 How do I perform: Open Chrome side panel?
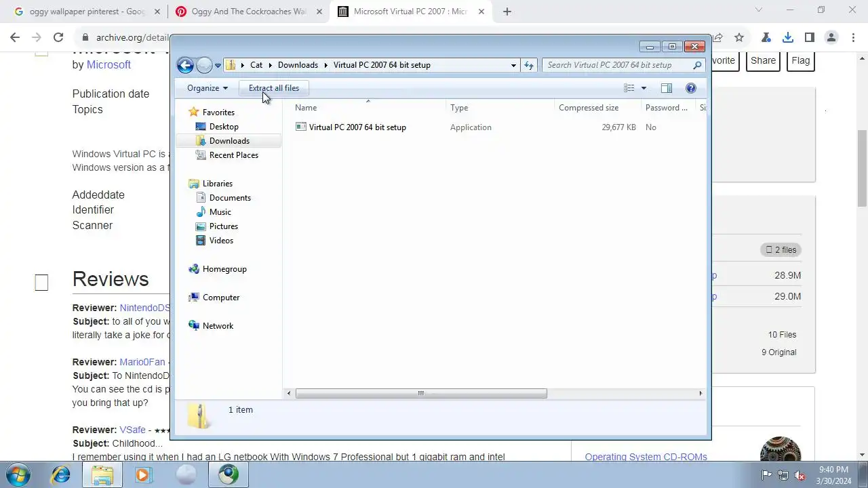(x=810, y=38)
